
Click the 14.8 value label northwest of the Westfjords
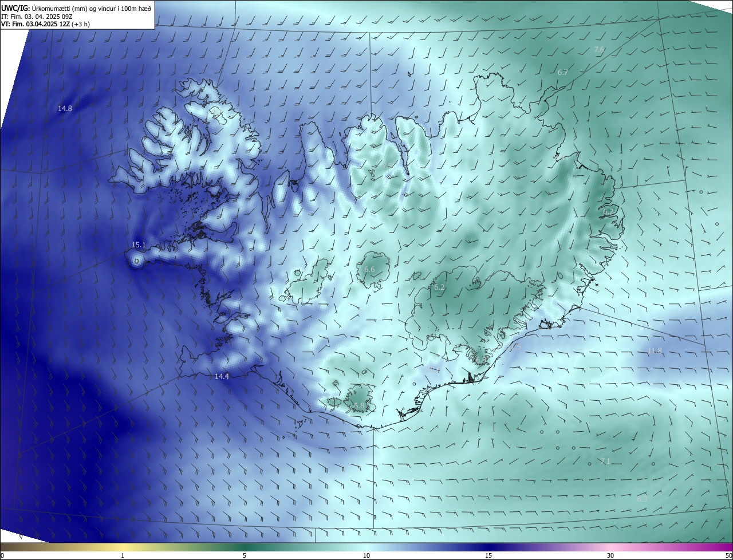coord(65,108)
